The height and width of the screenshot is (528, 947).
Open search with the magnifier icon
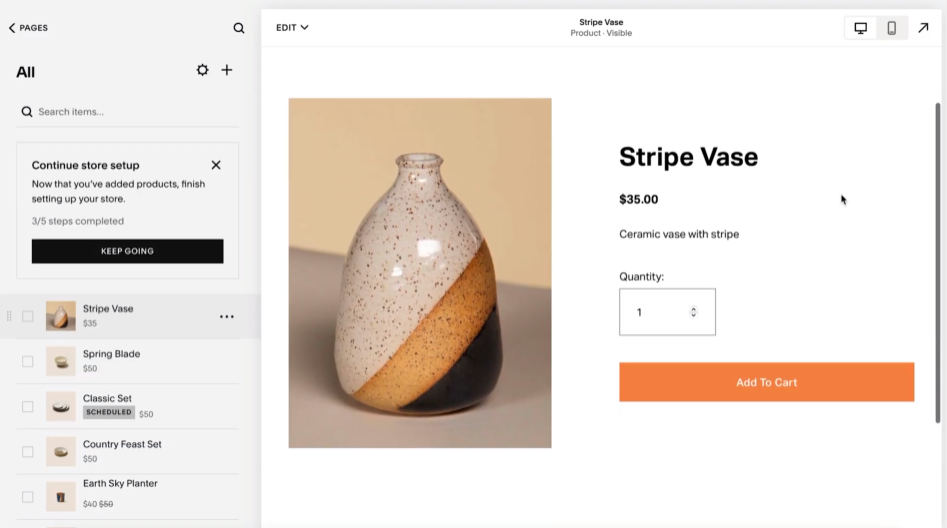[x=239, y=28]
